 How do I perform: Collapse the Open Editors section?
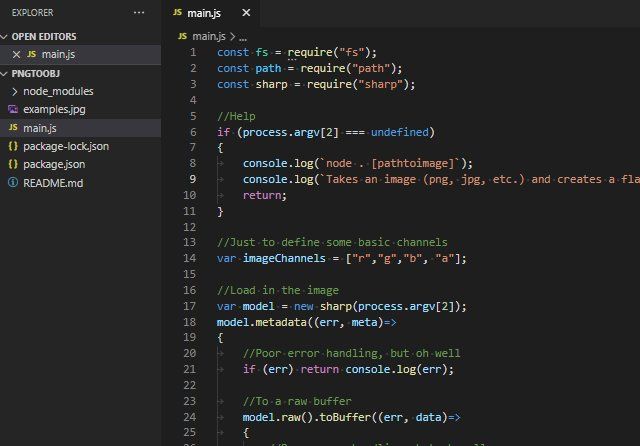6,36
